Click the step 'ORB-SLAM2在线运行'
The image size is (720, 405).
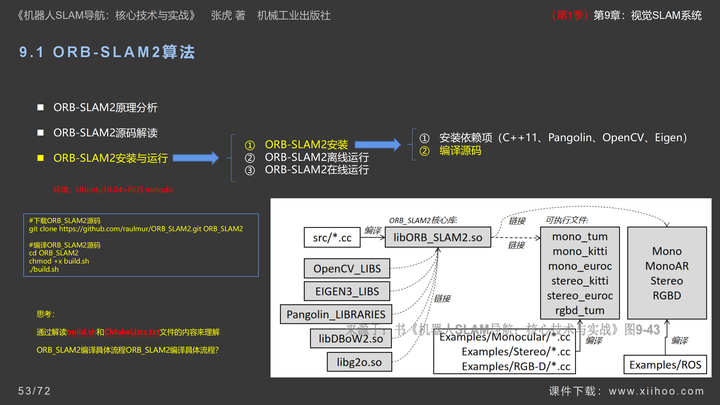tap(316, 169)
